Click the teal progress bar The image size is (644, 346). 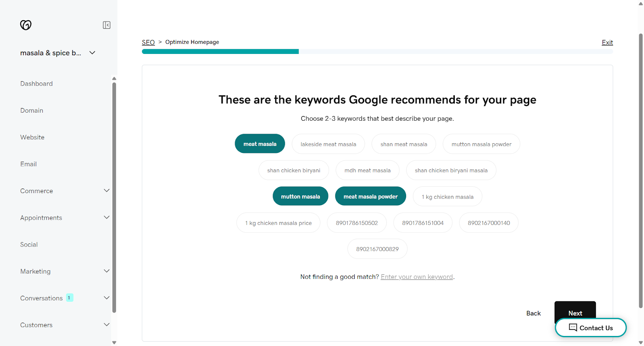220,51
